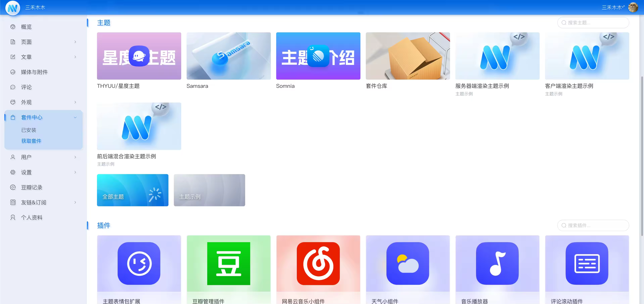The image size is (644, 304).
Task: Click the 设置 gear icon
Action: coord(13,172)
